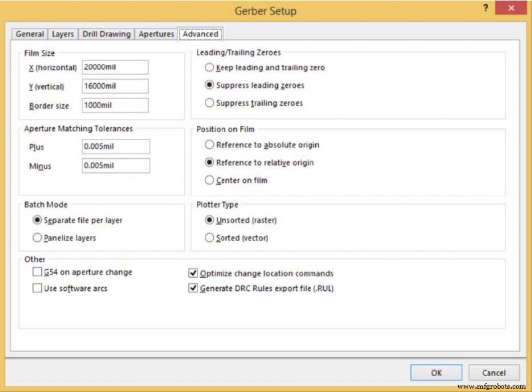
Task: Open the Layers tab
Action: (64, 34)
